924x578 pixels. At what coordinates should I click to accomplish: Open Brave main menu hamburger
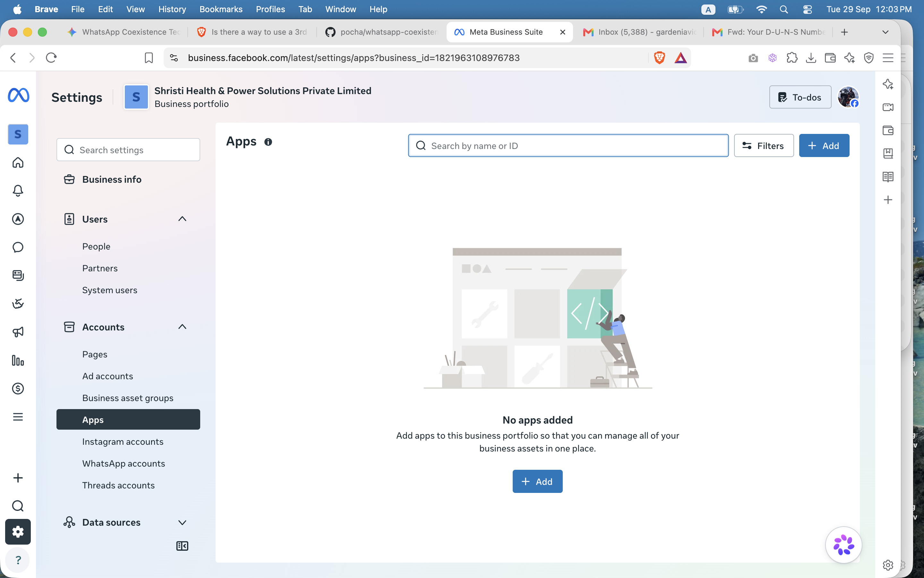point(888,58)
